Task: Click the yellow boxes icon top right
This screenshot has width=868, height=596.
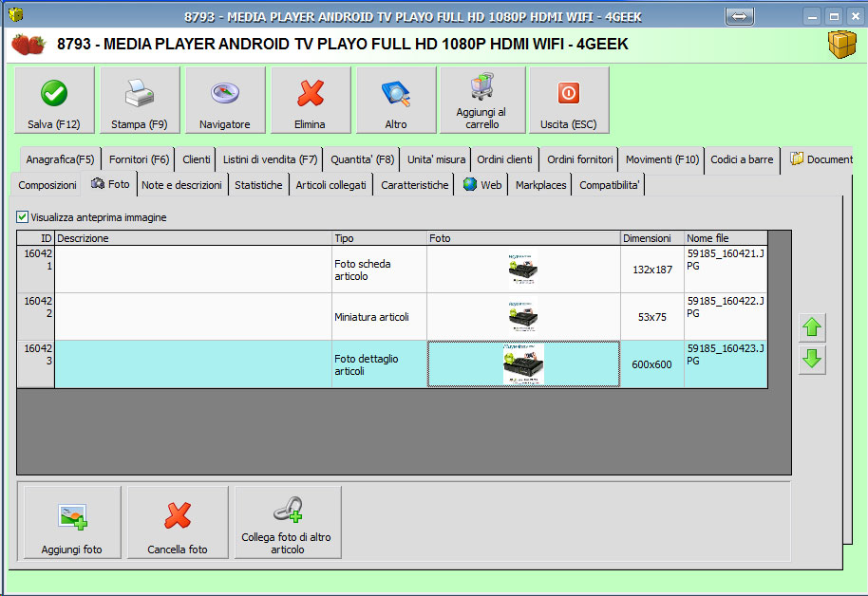Action: 842,45
